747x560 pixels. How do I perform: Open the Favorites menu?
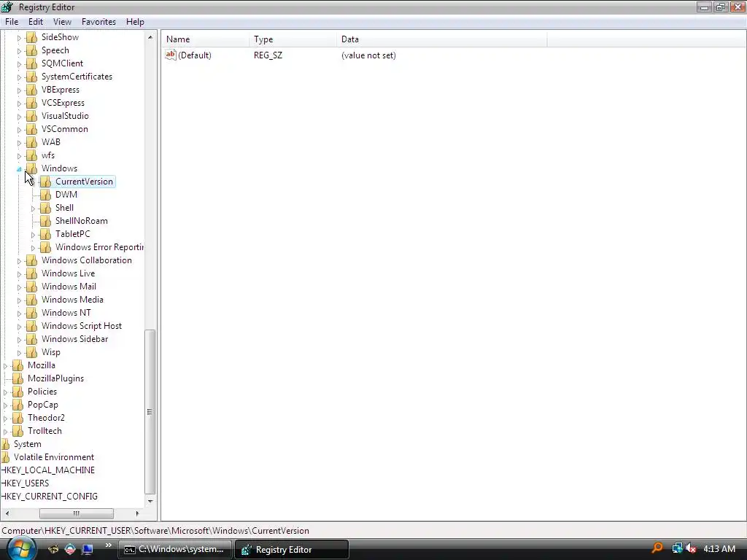pos(98,22)
